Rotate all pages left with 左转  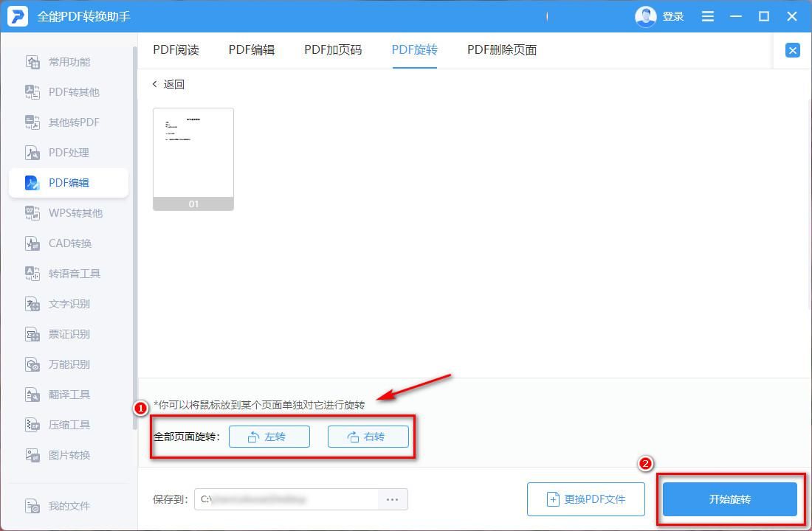point(269,436)
